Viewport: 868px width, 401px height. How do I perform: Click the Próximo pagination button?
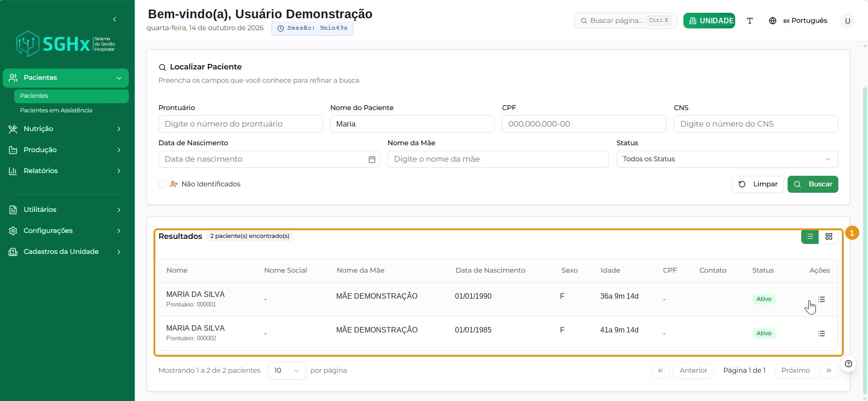(795, 370)
